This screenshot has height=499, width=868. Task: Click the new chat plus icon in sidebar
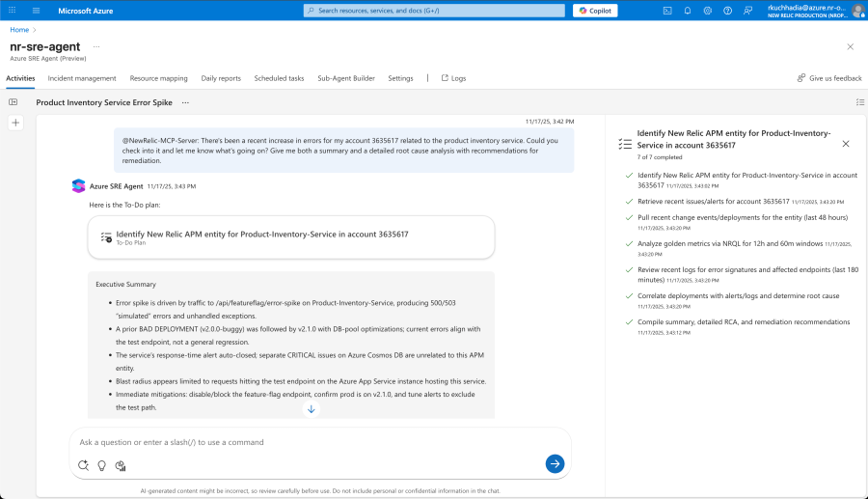(15, 123)
